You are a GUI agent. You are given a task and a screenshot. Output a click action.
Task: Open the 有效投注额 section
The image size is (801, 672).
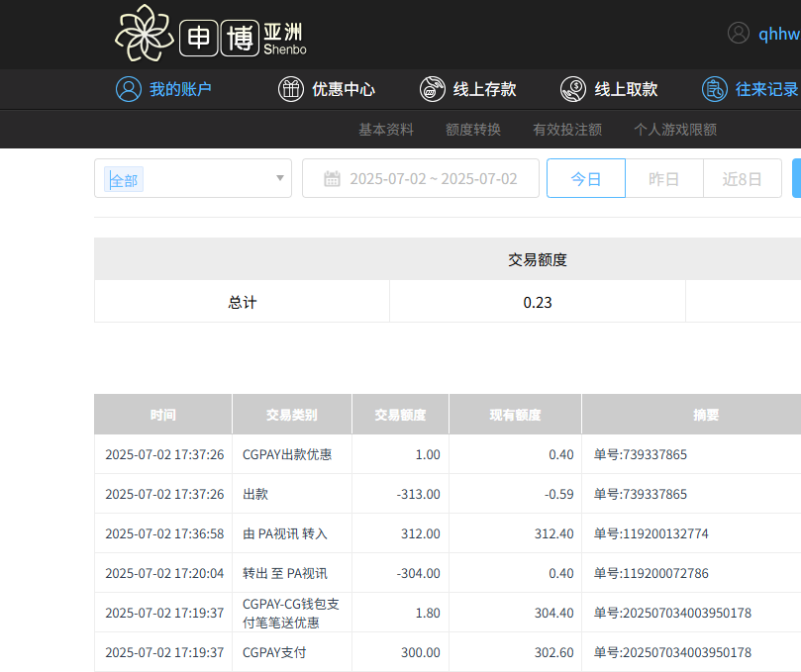pos(564,129)
